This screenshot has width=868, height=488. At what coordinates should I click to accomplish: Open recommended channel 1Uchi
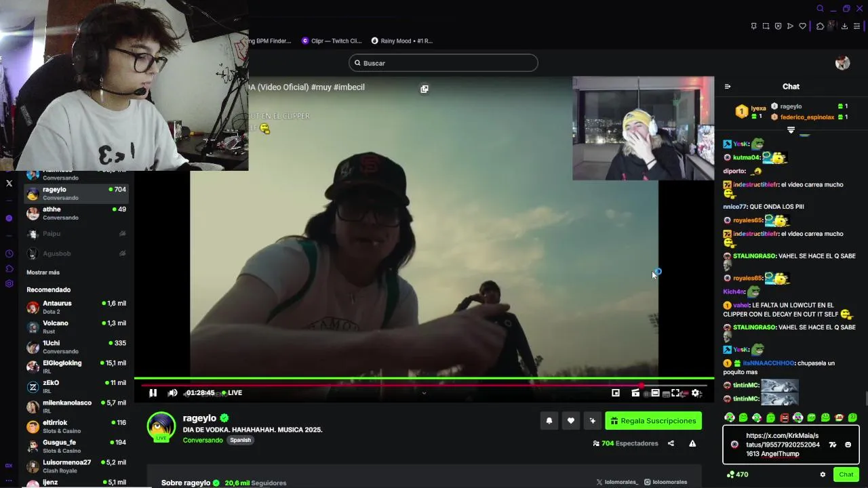coord(76,347)
